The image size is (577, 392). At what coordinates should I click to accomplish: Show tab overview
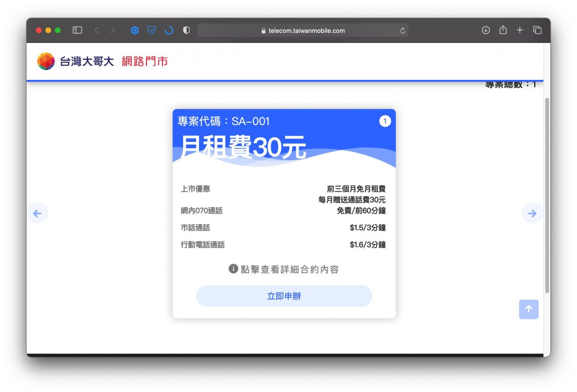click(x=537, y=30)
